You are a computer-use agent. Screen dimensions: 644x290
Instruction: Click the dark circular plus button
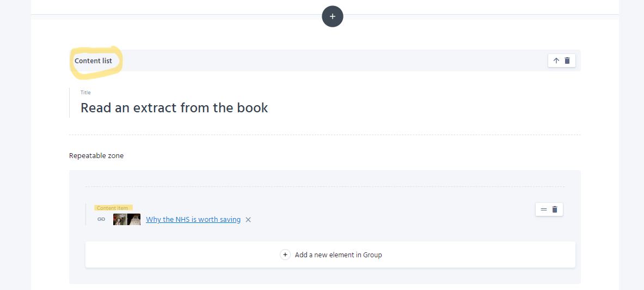coord(332,16)
